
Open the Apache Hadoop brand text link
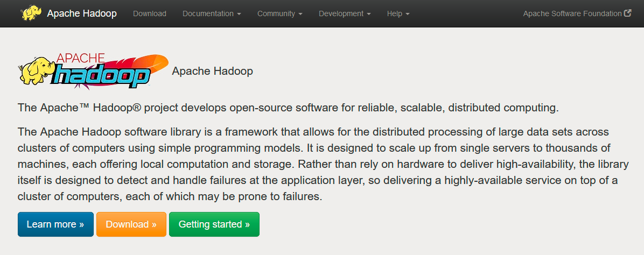[82, 13]
